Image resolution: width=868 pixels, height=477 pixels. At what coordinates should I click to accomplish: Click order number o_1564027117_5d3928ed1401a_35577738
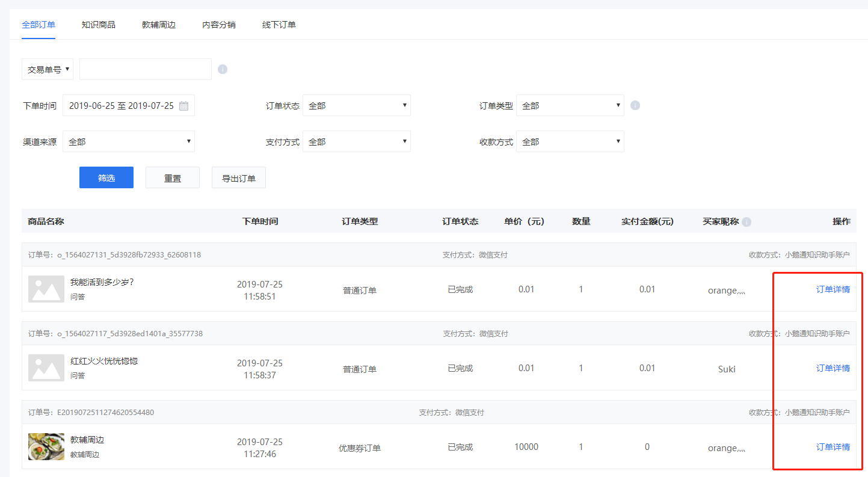click(130, 334)
